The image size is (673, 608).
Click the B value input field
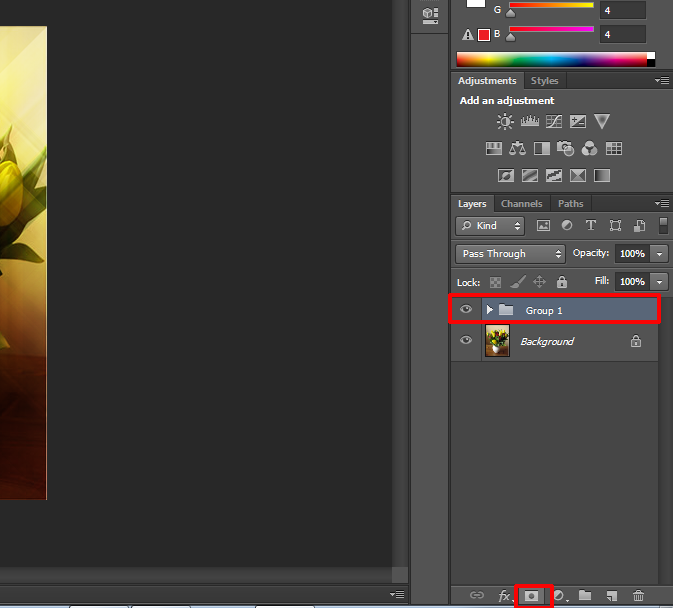pos(623,34)
